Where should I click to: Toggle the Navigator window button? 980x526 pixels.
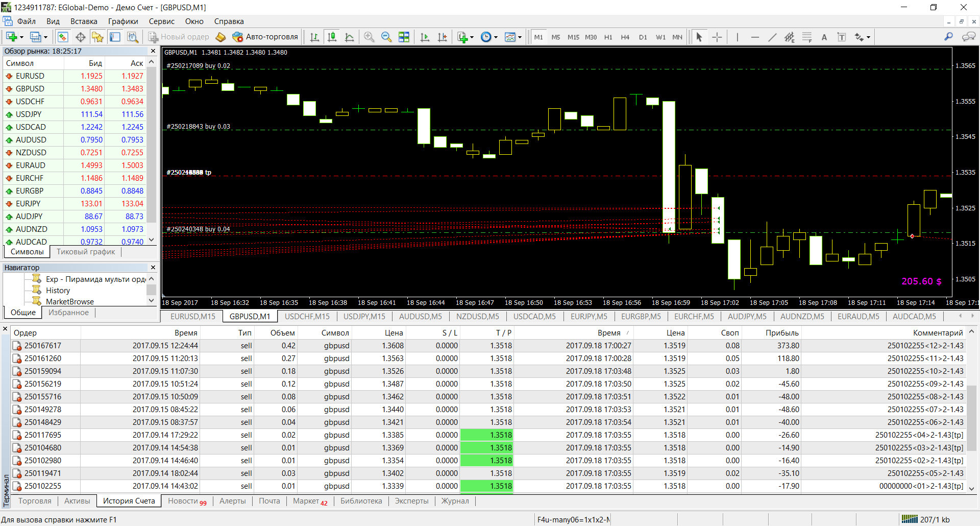[97, 37]
